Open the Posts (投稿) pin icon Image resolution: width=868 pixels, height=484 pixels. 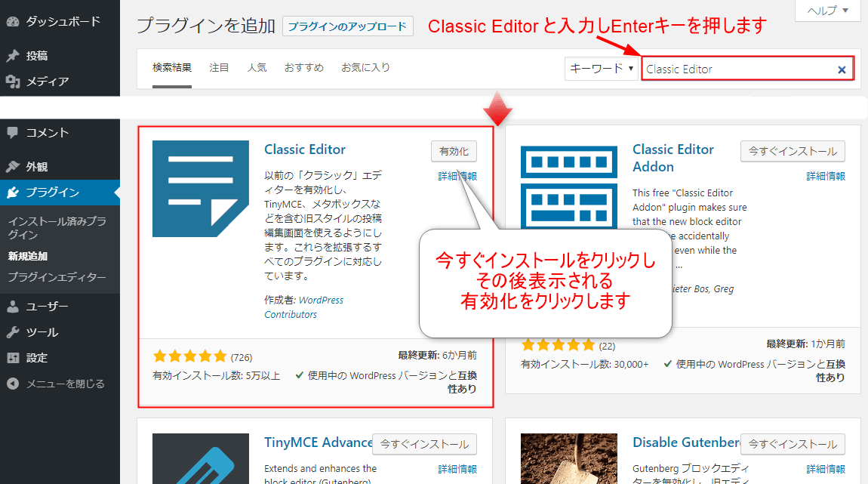[13, 56]
